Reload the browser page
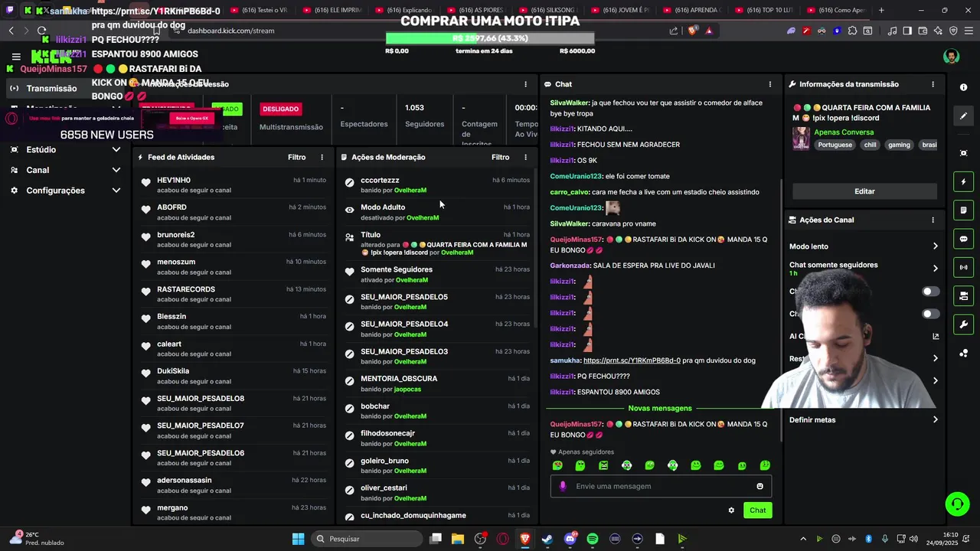Screen dimensions: 980x551 (42, 31)
